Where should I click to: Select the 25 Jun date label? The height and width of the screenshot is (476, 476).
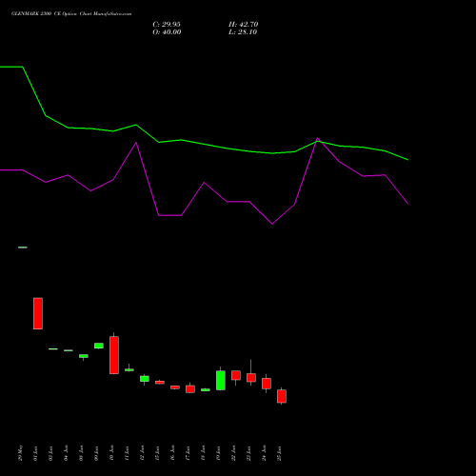tap(279, 453)
